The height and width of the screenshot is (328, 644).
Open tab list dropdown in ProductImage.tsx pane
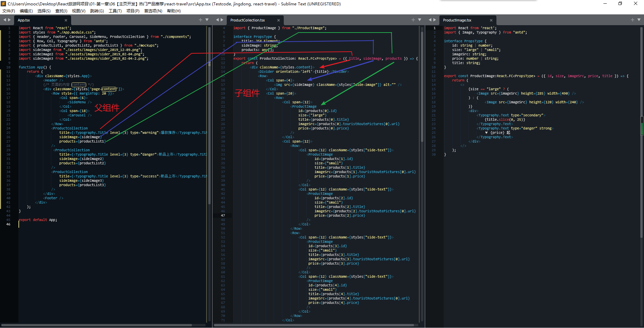point(639,20)
